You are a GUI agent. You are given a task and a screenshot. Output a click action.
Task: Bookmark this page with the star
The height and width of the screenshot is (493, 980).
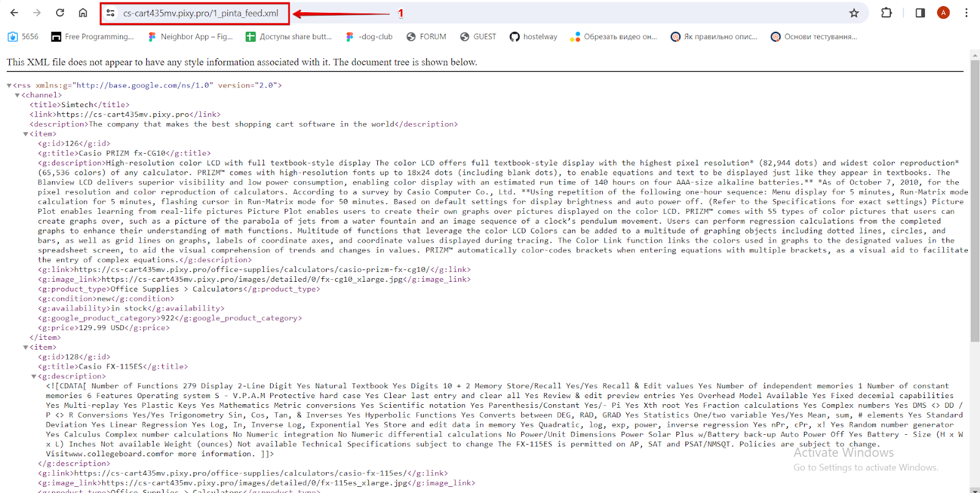[x=854, y=13]
